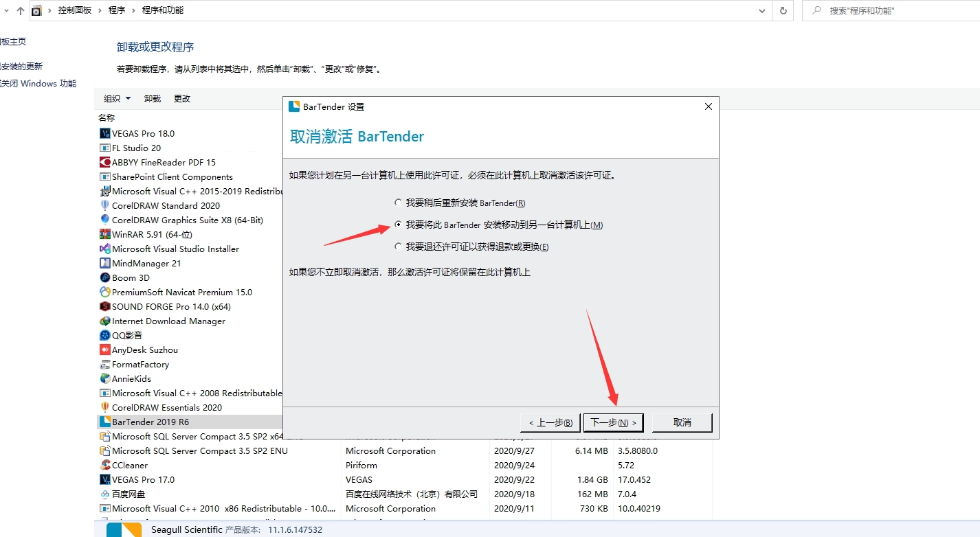This screenshot has height=537, width=980.
Task: Select the SOUND FORGE Pro 14.0 icon
Action: click(x=105, y=306)
